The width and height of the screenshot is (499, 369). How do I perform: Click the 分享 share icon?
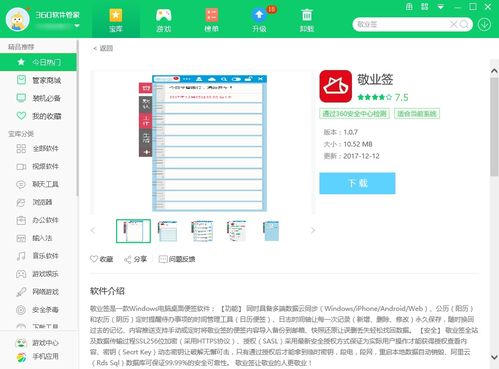click(128, 259)
